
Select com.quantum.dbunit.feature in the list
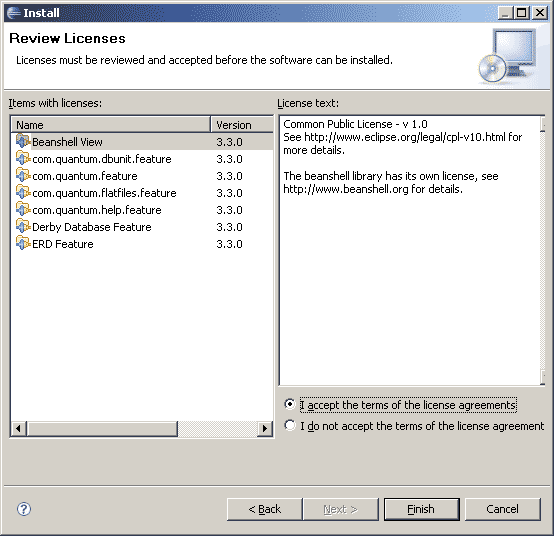(102, 159)
